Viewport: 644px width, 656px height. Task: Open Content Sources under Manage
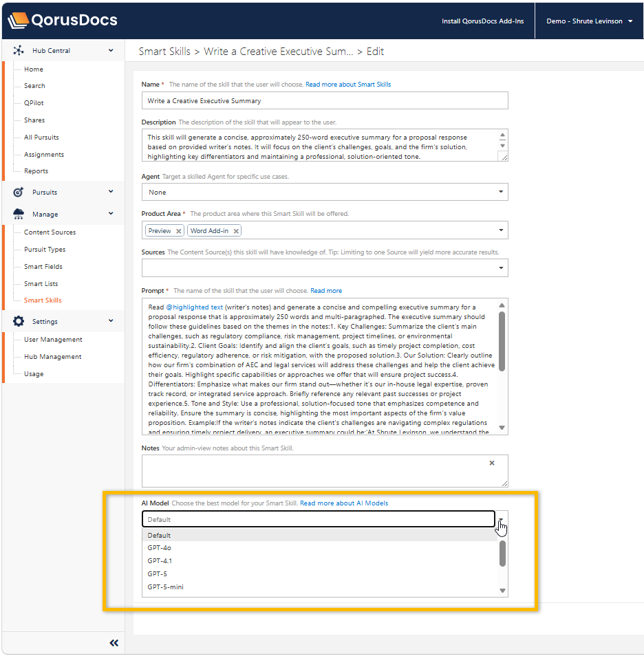tap(50, 232)
